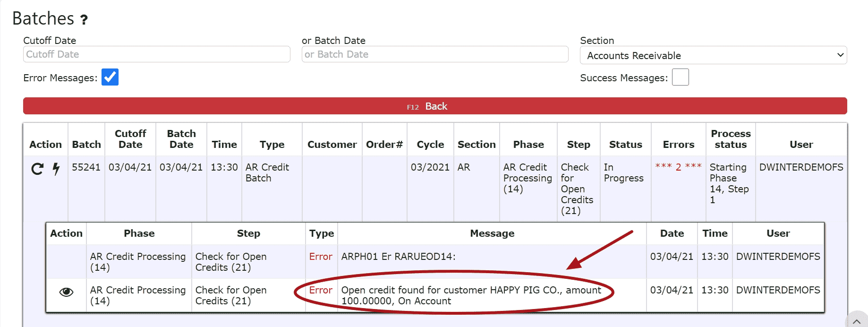
Task: Click the scroll-to-top chevron icon
Action: click(857, 321)
